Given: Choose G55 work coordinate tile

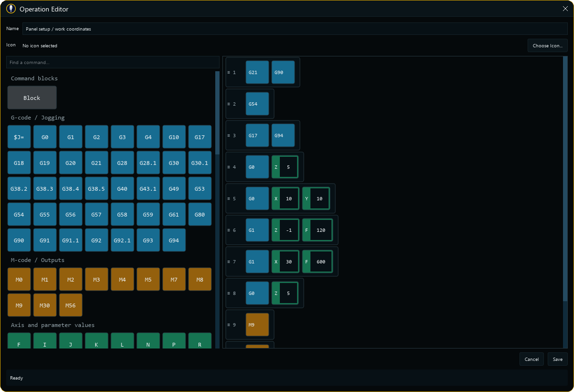Looking at the screenshot, I should click(45, 215).
